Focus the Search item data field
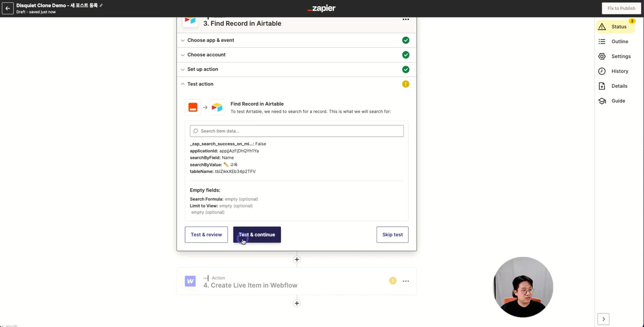 coord(297,131)
